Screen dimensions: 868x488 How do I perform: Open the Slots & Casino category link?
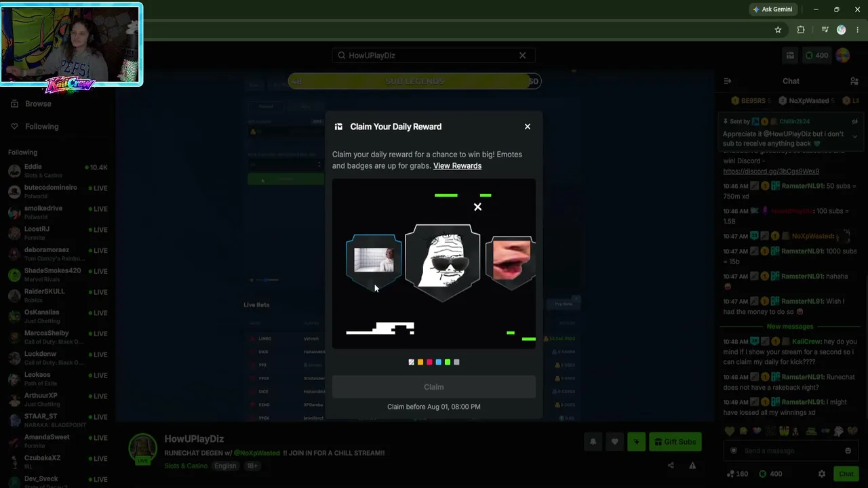pyautogui.click(x=186, y=466)
